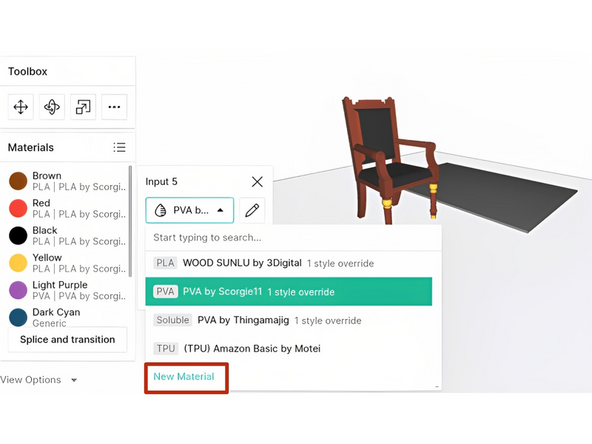
Task: Click the material search field
Action: point(293,237)
